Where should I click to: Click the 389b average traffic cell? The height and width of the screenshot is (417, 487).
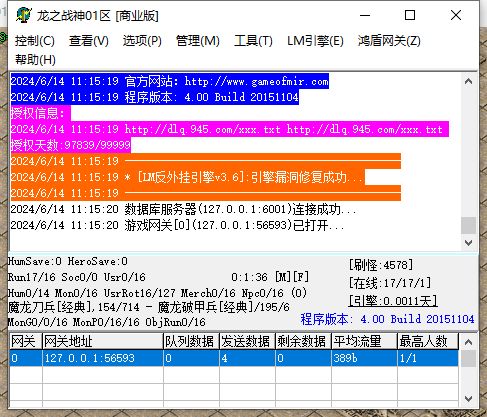(364, 358)
